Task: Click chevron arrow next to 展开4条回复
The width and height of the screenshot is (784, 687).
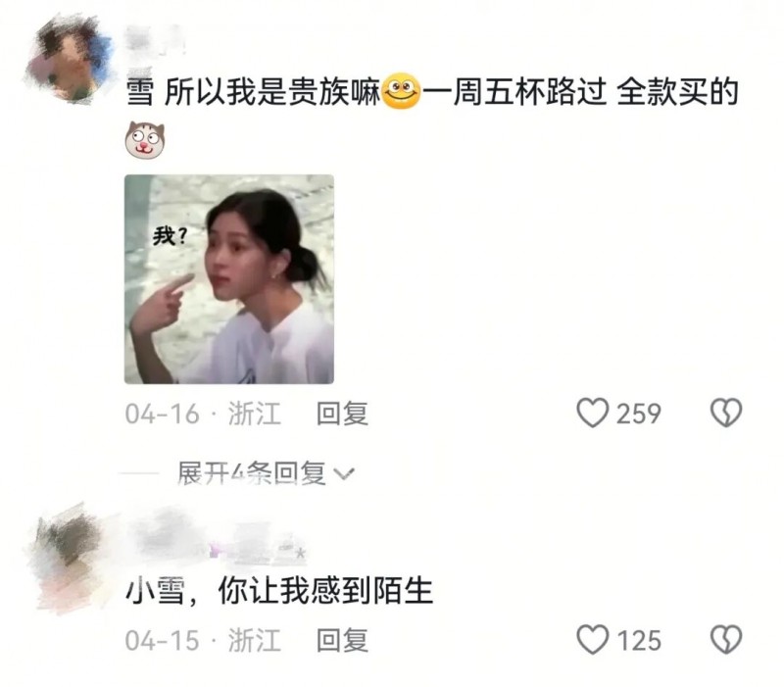Action: (344, 473)
